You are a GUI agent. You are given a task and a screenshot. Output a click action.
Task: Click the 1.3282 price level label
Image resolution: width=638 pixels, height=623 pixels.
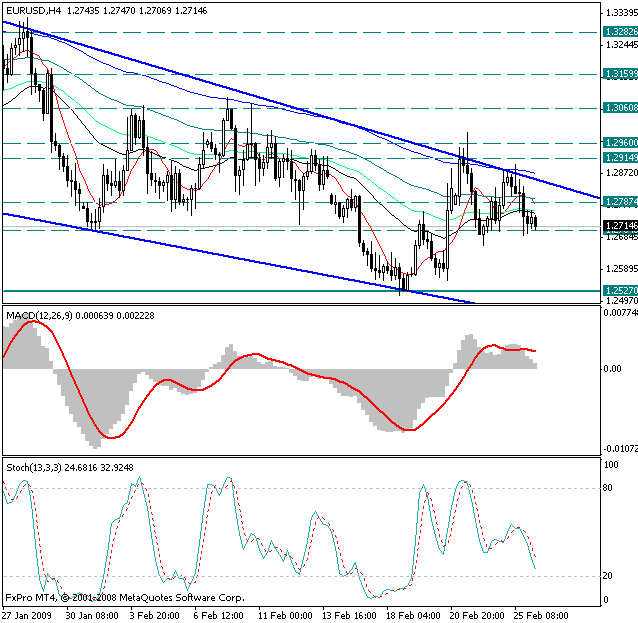(x=620, y=31)
